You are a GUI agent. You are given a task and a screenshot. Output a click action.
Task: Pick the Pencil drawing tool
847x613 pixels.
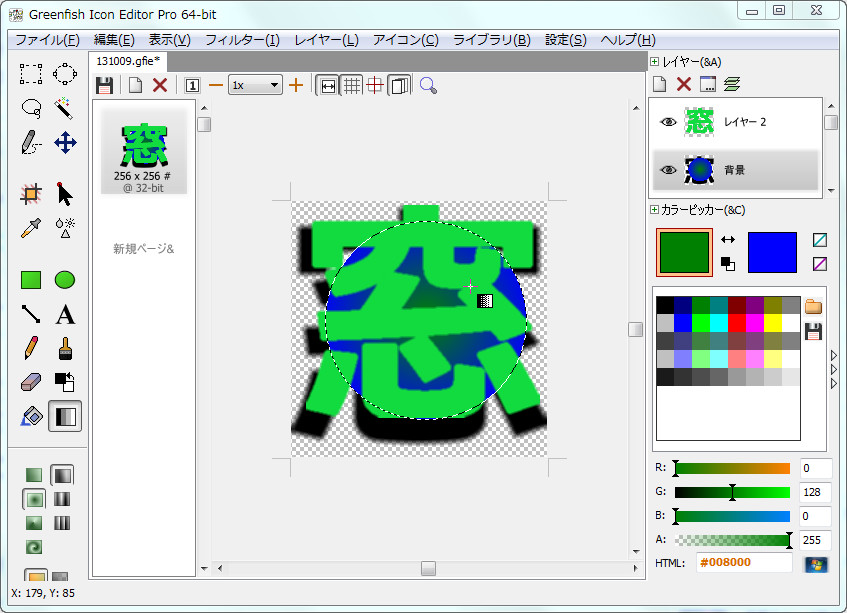tap(31, 348)
